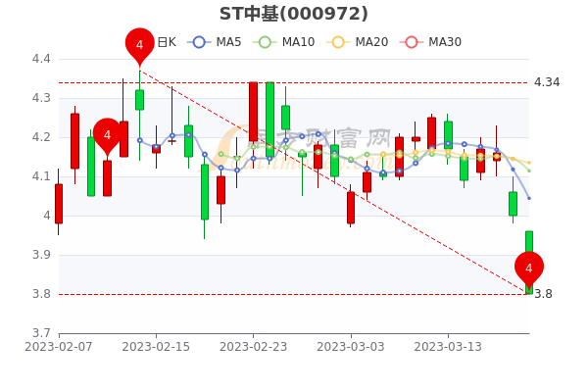Toggle the 日K legend entry
The width and height of the screenshot is (588, 392).
(x=167, y=42)
